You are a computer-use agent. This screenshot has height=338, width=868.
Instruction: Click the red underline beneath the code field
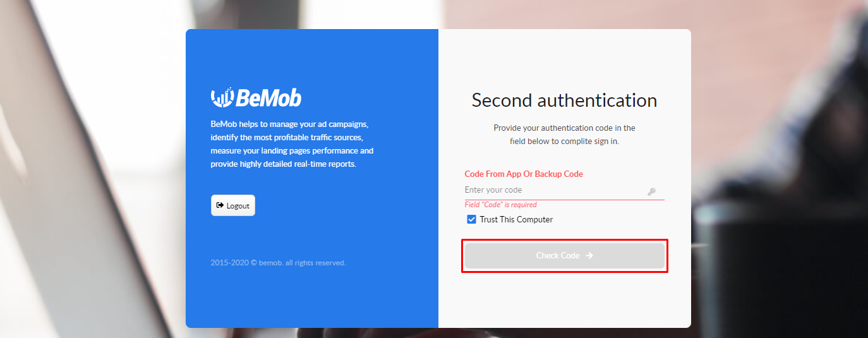(564, 200)
